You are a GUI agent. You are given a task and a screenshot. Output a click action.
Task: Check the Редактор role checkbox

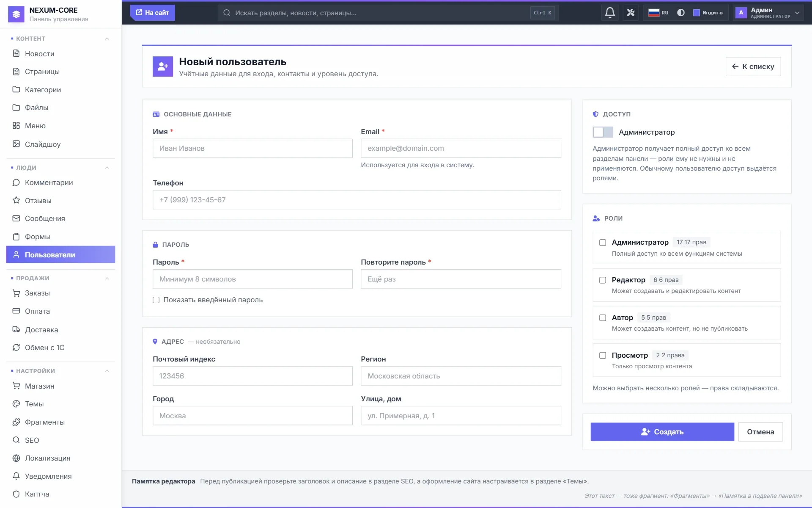(603, 280)
